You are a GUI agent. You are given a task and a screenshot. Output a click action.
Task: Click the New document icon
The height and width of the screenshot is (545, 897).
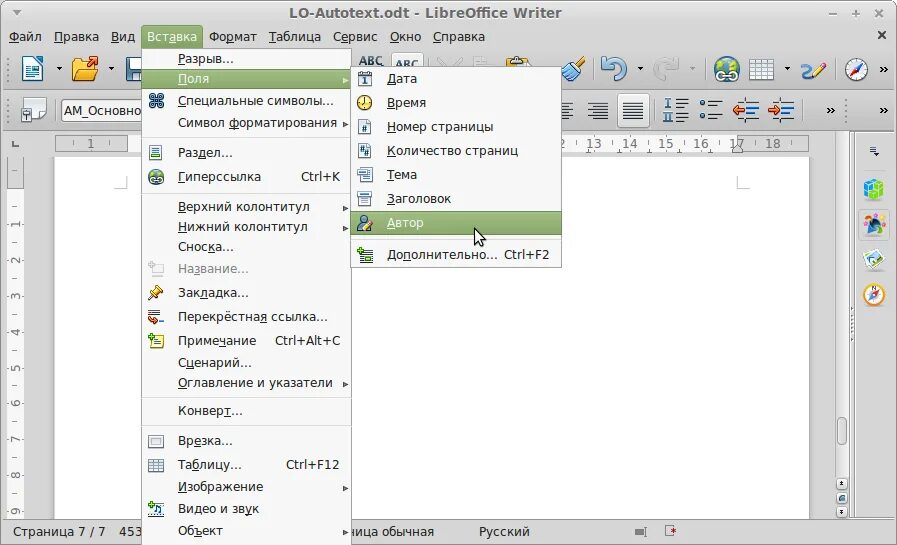33,69
